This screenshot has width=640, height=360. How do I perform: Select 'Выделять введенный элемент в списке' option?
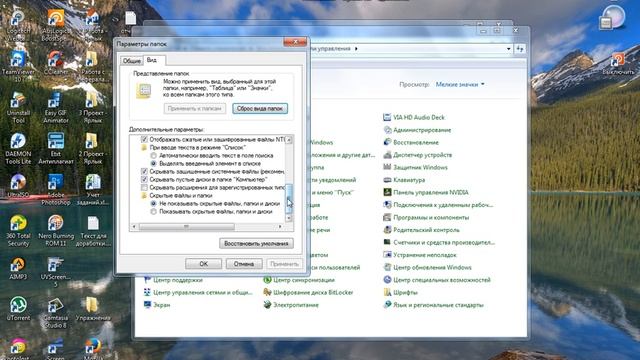pos(153,164)
